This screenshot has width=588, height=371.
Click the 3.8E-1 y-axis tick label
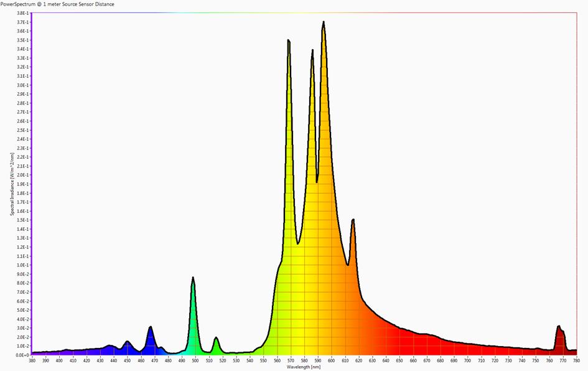click(x=21, y=13)
